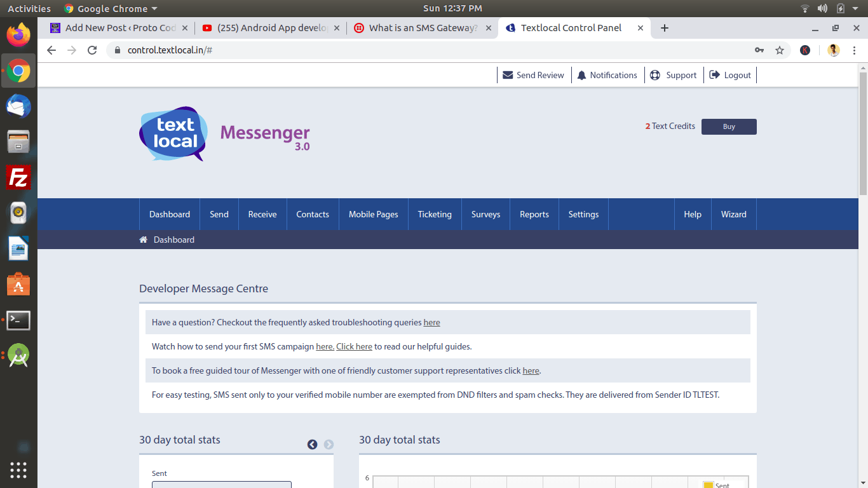Open the troubleshooting queries 'here' link
The image size is (868, 488).
click(x=431, y=322)
